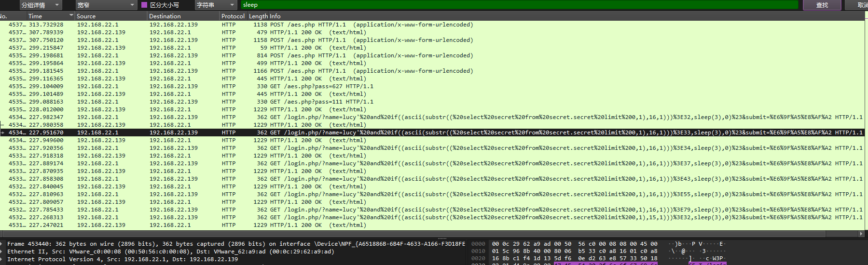Open the 分组详情 search scope dropdown

41,5
